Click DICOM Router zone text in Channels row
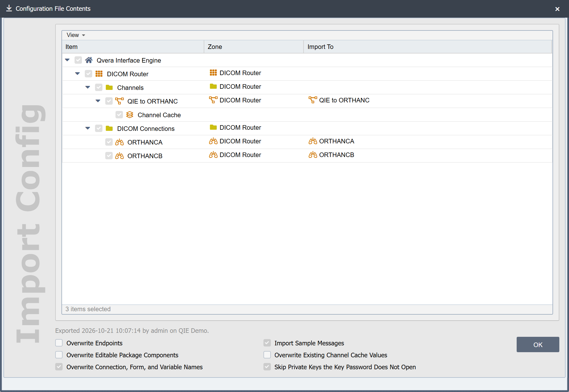569x392 pixels. click(x=240, y=86)
